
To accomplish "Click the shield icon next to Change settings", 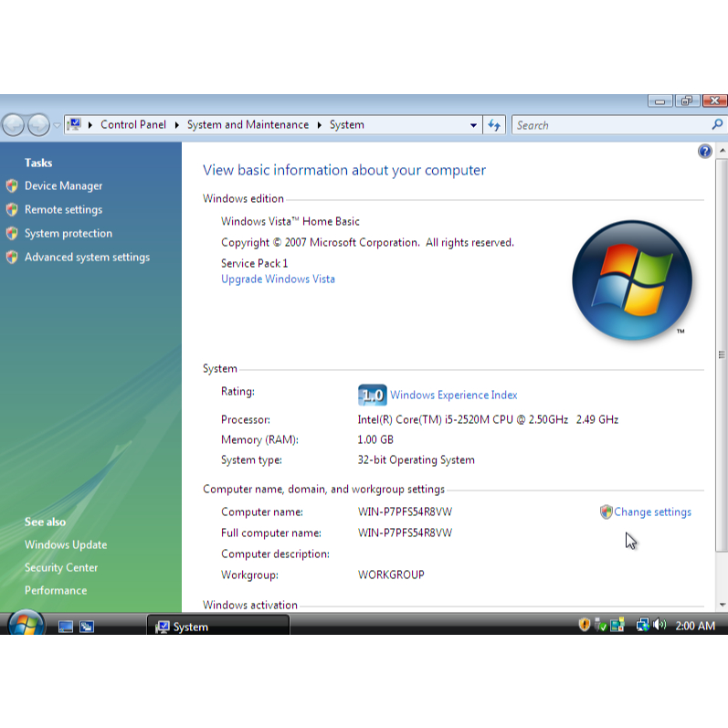I will (606, 512).
